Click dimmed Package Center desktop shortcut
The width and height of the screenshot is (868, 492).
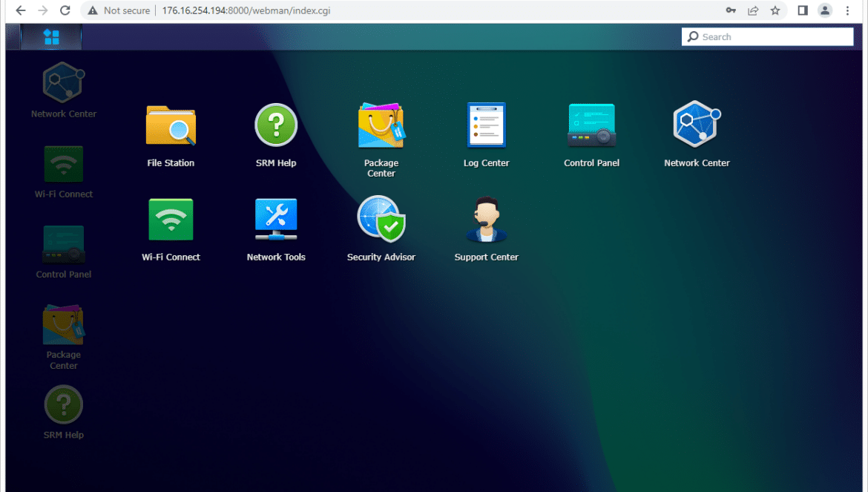click(x=64, y=338)
